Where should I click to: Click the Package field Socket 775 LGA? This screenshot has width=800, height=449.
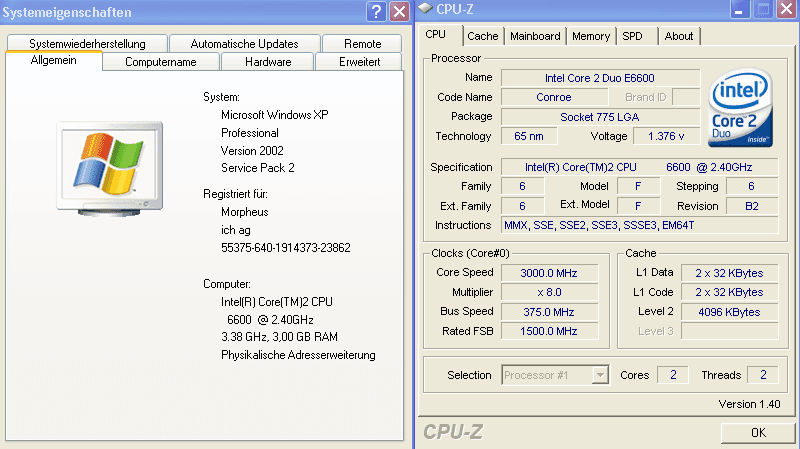(600, 117)
